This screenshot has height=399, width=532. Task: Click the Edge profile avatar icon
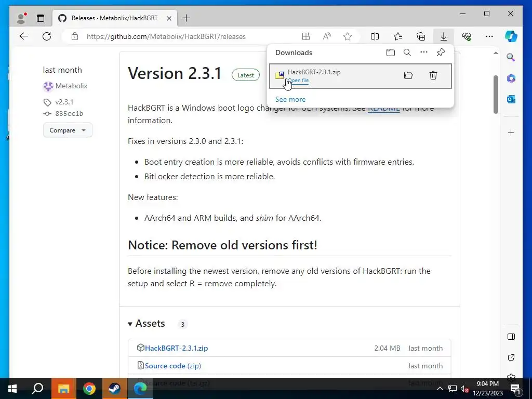pos(21,18)
